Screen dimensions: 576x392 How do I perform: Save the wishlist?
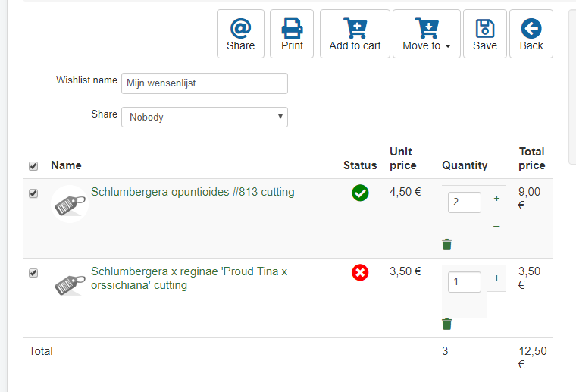click(x=485, y=34)
